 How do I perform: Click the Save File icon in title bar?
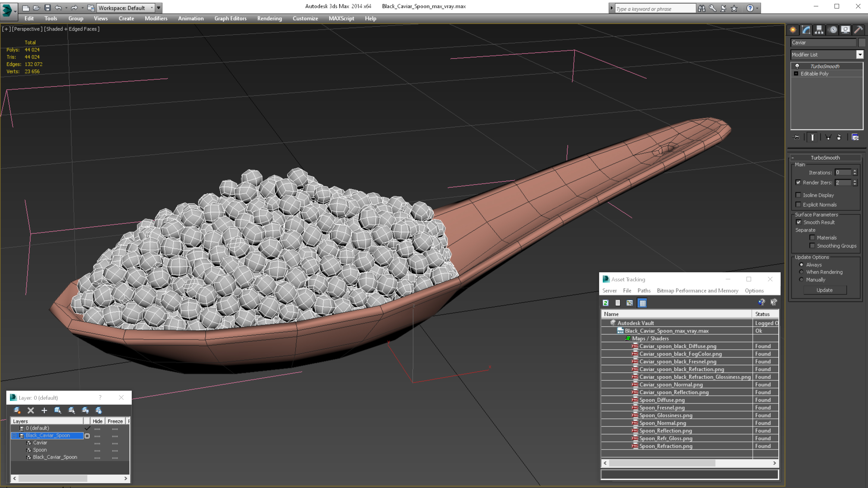[x=48, y=8]
